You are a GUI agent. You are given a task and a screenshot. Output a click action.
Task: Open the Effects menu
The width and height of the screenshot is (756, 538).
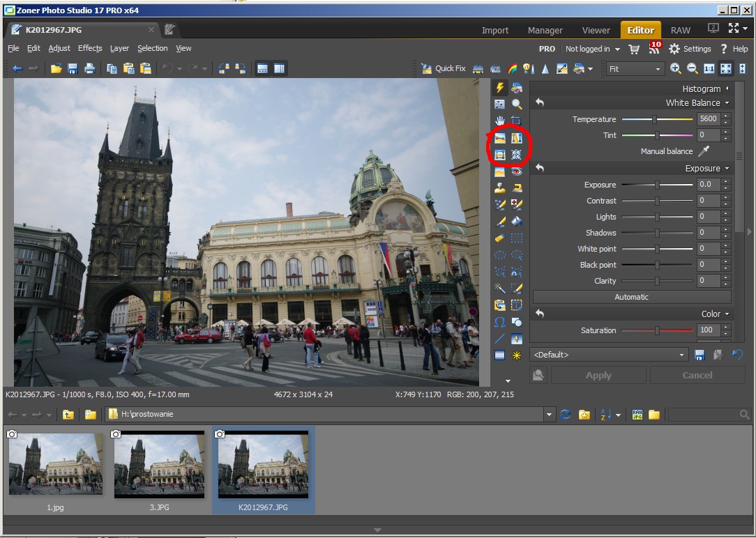pyautogui.click(x=90, y=48)
